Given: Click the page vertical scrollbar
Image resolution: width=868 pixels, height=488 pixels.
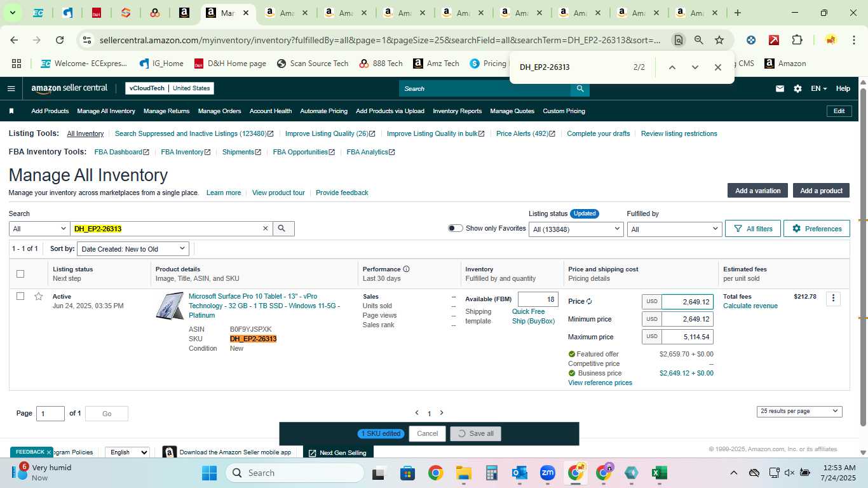Looking at the screenshot, I should [x=863, y=257].
